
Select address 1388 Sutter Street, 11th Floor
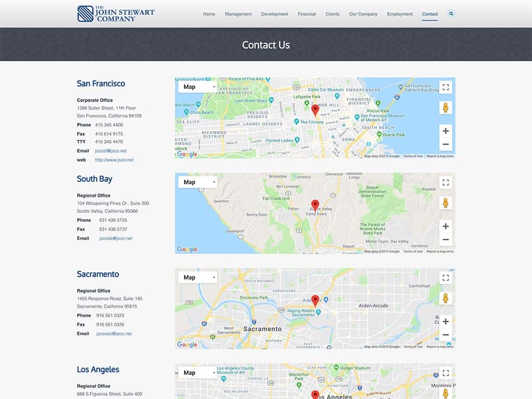click(106, 108)
